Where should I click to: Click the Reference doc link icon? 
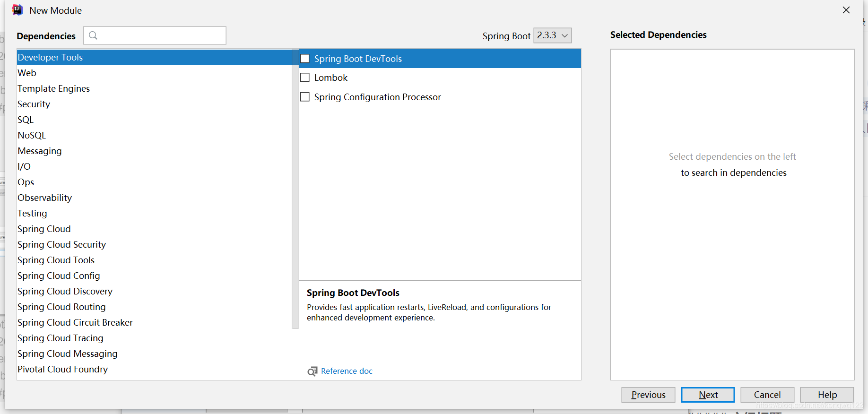[312, 371]
